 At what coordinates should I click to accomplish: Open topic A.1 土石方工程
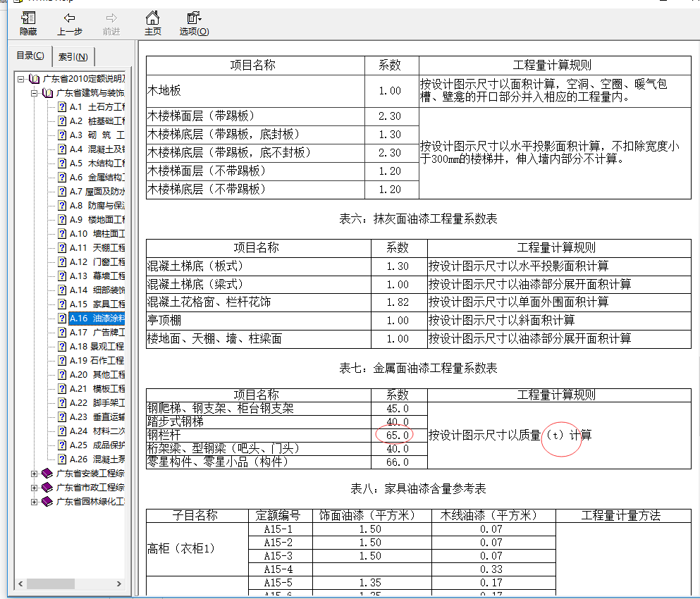pos(97,107)
